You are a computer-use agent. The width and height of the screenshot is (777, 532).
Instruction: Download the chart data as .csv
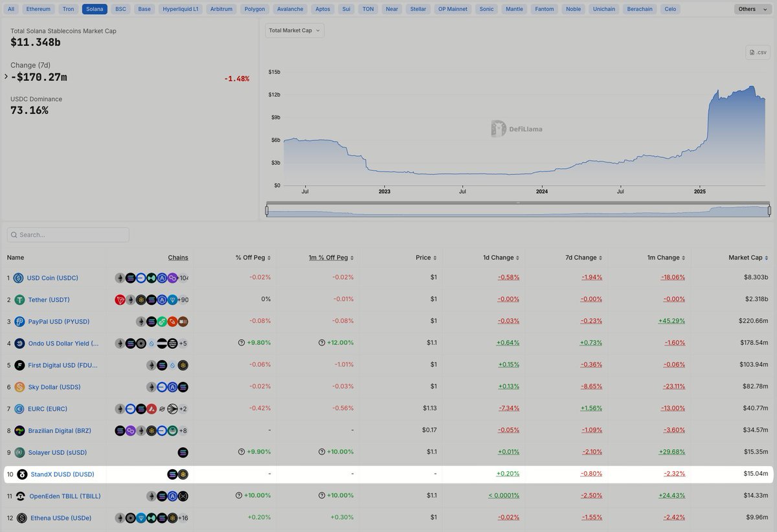click(758, 52)
